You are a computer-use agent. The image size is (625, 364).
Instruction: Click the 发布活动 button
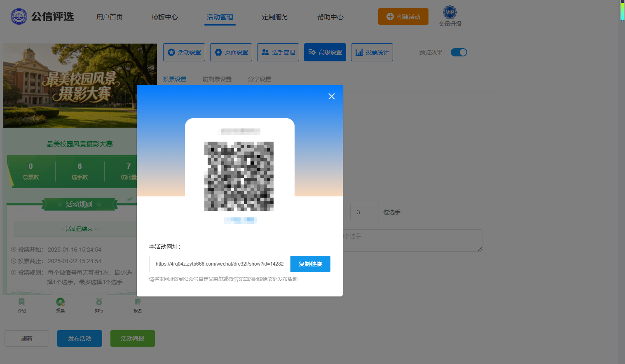point(80,338)
